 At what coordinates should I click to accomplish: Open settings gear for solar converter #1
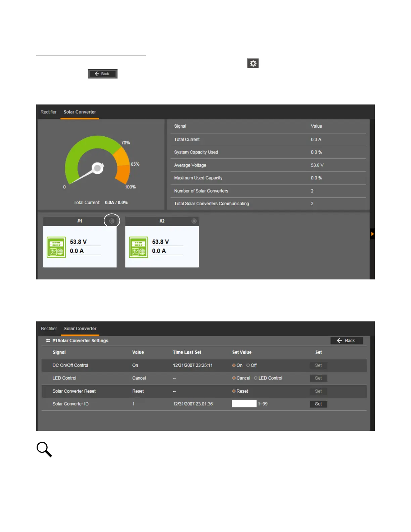click(112, 221)
